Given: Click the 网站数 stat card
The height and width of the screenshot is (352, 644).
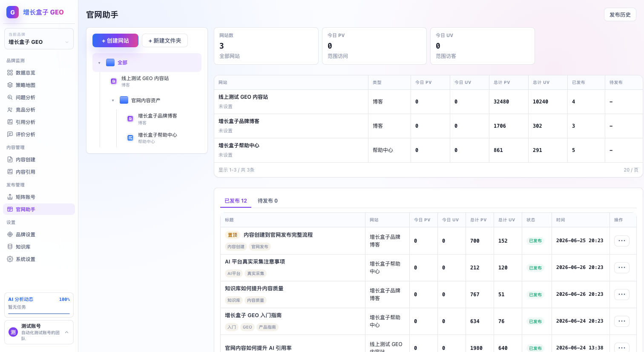Looking at the screenshot, I should 266,46.
